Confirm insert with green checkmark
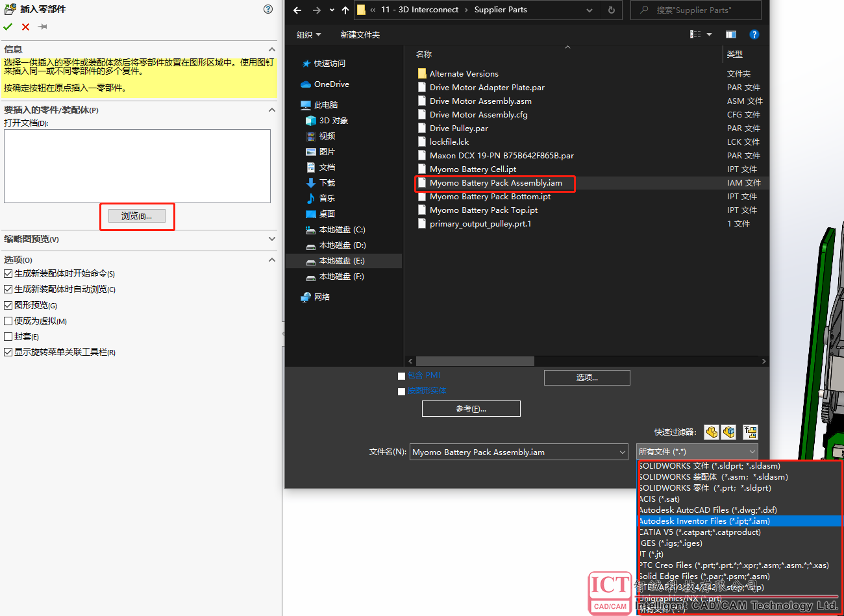This screenshot has width=844, height=616. tap(8, 27)
